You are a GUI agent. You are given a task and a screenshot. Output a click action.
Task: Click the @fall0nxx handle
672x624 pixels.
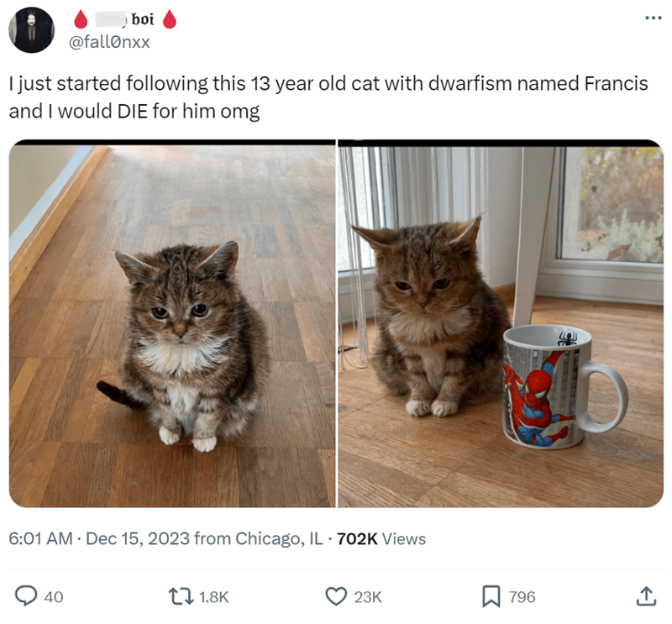(x=114, y=41)
